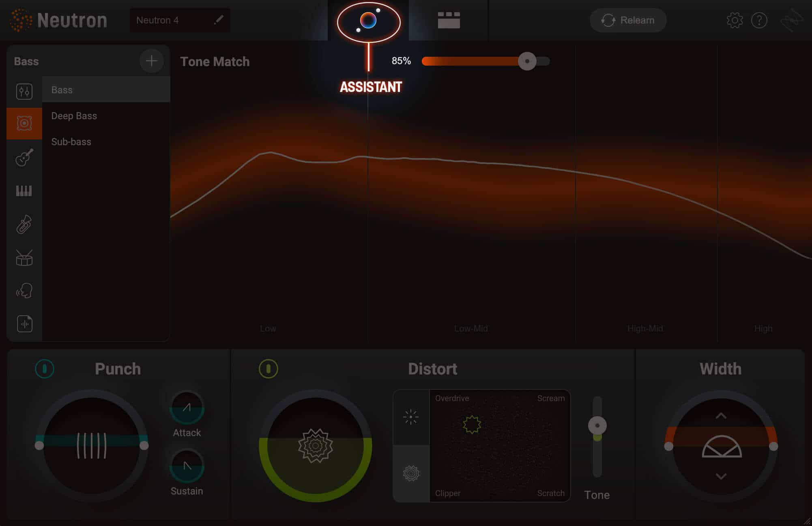Toggle the Distort module power button
The width and height of the screenshot is (812, 526).
[x=268, y=369]
